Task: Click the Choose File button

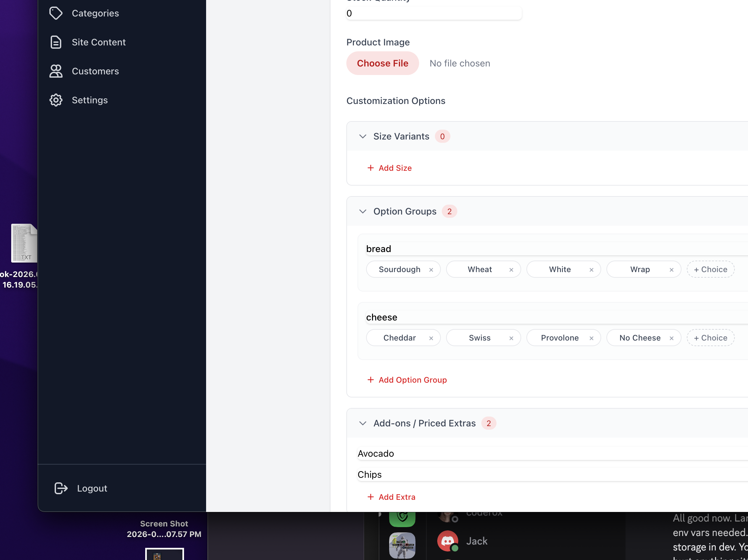Action: point(383,63)
